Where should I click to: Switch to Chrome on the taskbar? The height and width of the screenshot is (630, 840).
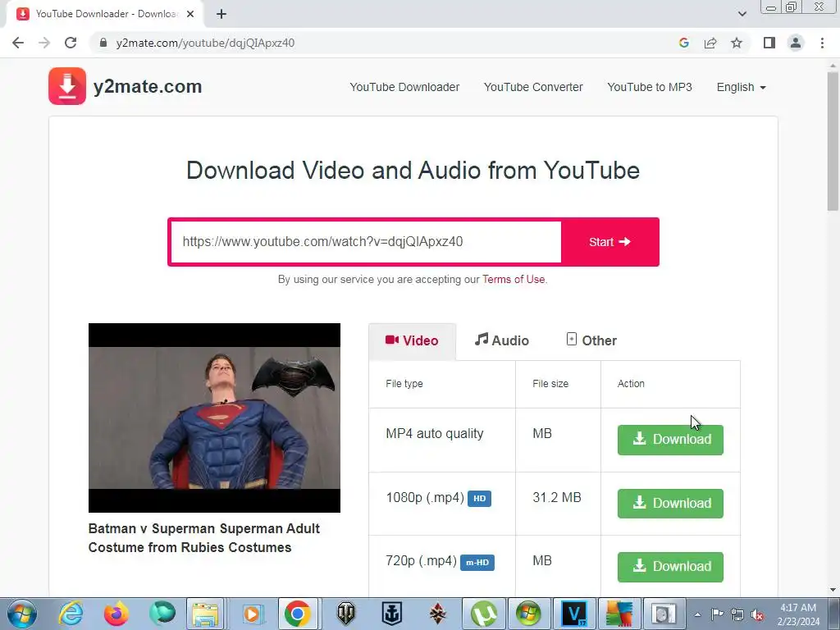298,614
